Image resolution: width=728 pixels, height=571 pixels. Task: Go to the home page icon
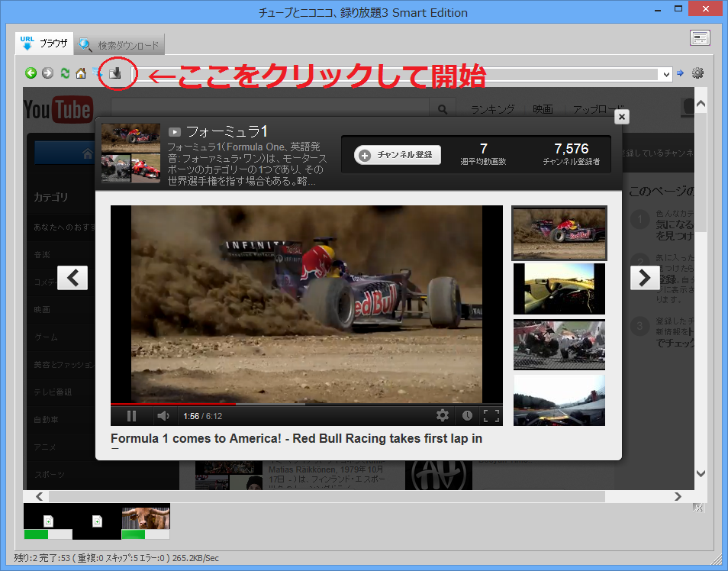pyautogui.click(x=81, y=73)
